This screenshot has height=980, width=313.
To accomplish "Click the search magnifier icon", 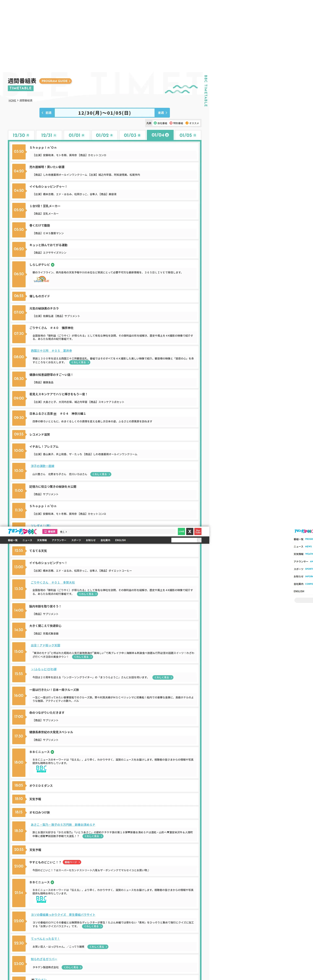I will pos(199,540).
